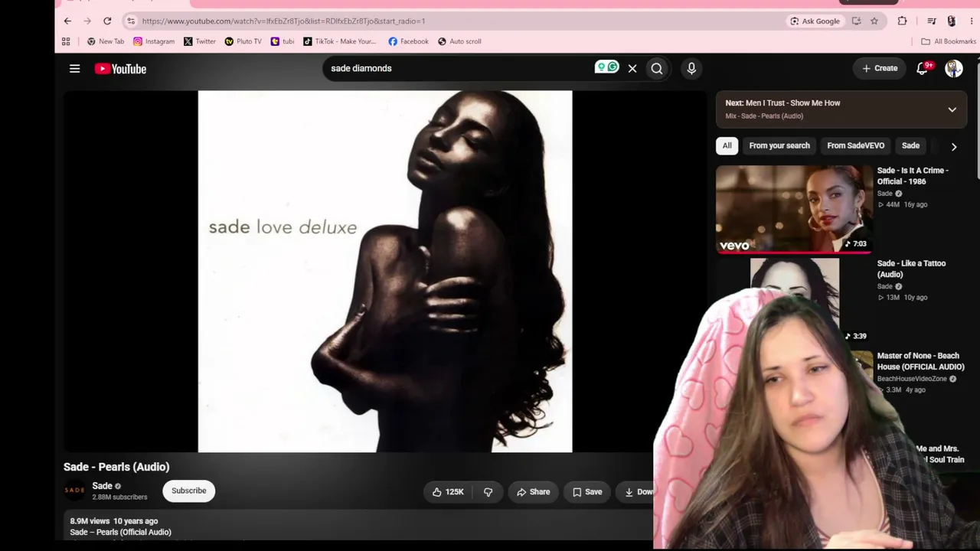Screen dimensions: 980x551
Task: Open the browser three-dot menu
Action: coord(970,21)
